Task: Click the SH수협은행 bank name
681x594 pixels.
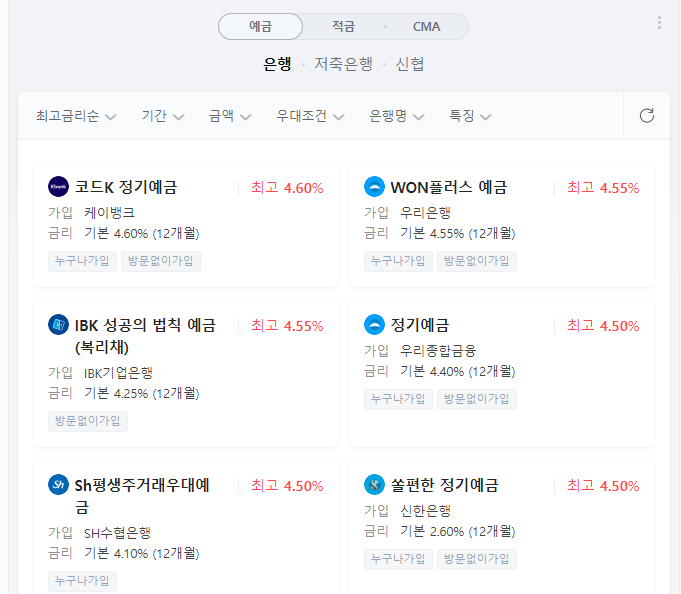Action: point(117,533)
